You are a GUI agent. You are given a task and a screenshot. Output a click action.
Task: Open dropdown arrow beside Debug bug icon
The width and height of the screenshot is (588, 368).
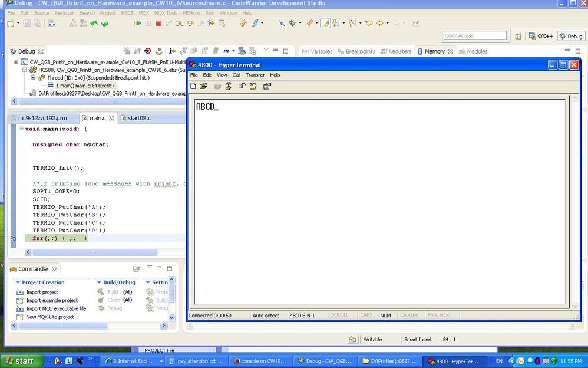tap(300, 23)
